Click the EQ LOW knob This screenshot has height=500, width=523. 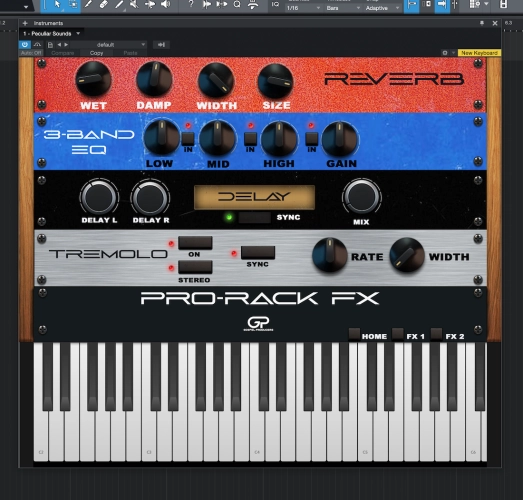162,137
